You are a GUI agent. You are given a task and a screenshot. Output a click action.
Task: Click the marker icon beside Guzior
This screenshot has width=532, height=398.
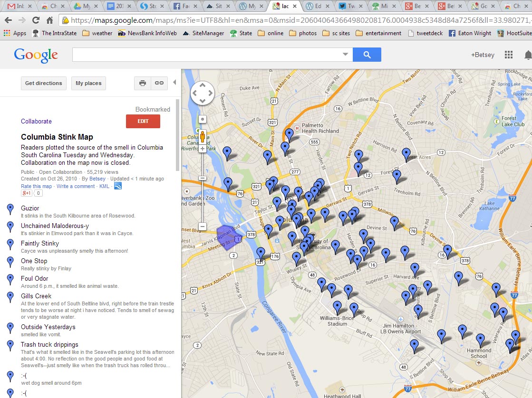click(10, 209)
